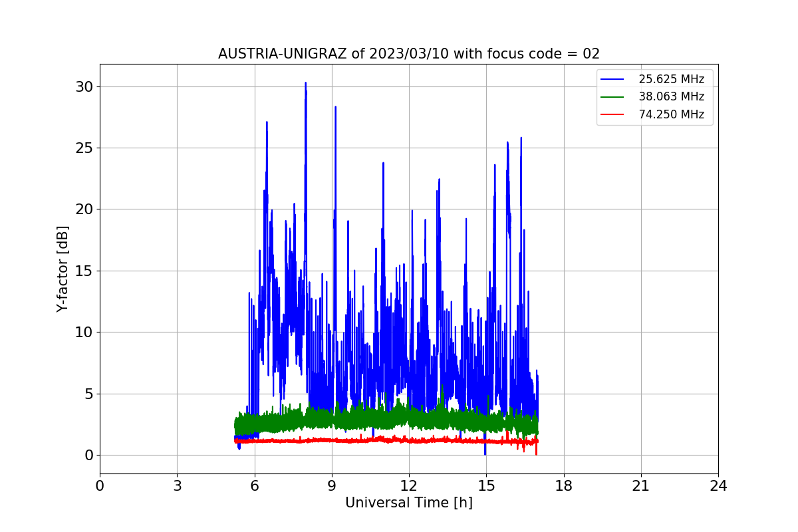Click the red line sample in the legend

612,114
